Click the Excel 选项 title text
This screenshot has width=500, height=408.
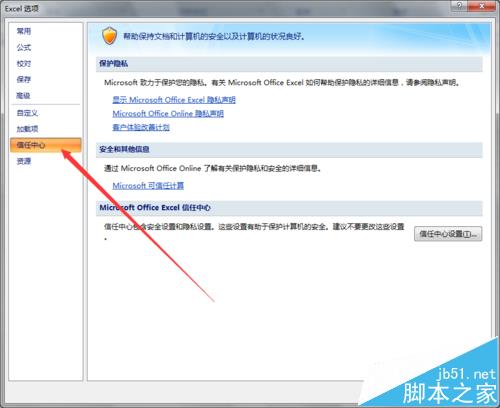pos(22,9)
